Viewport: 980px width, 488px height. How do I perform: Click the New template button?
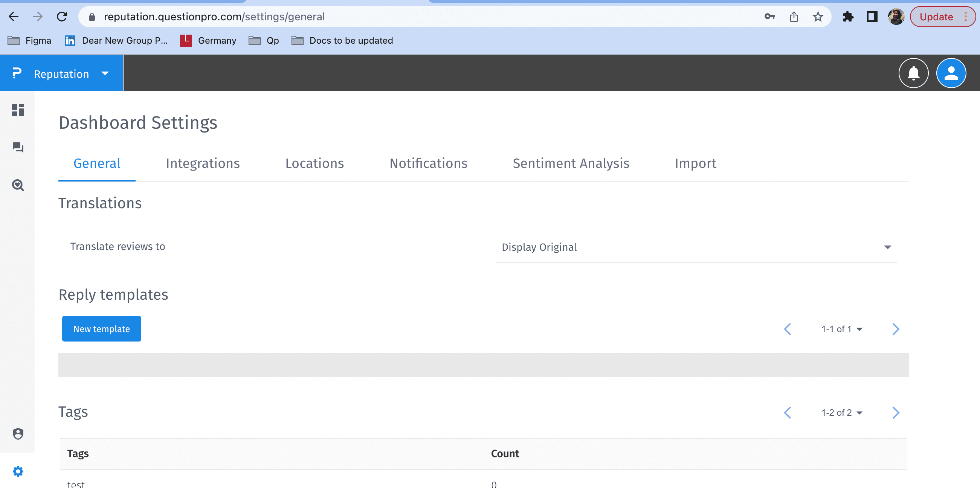tap(102, 329)
